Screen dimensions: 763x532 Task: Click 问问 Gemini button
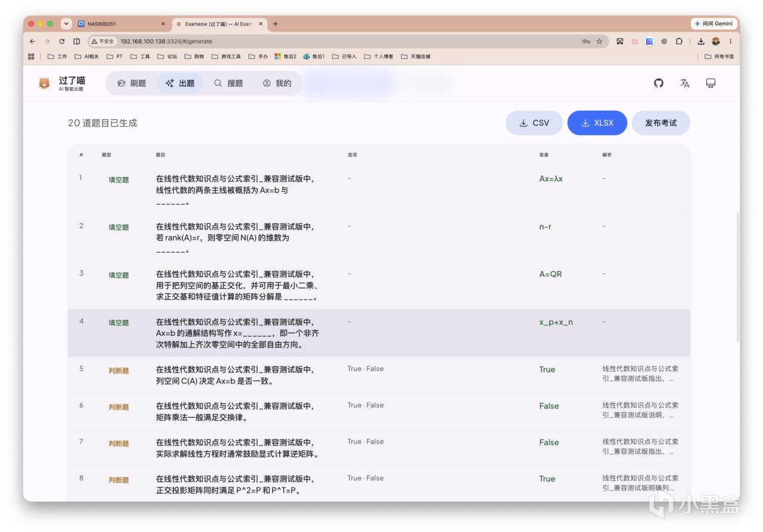pyautogui.click(x=714, y=24)
